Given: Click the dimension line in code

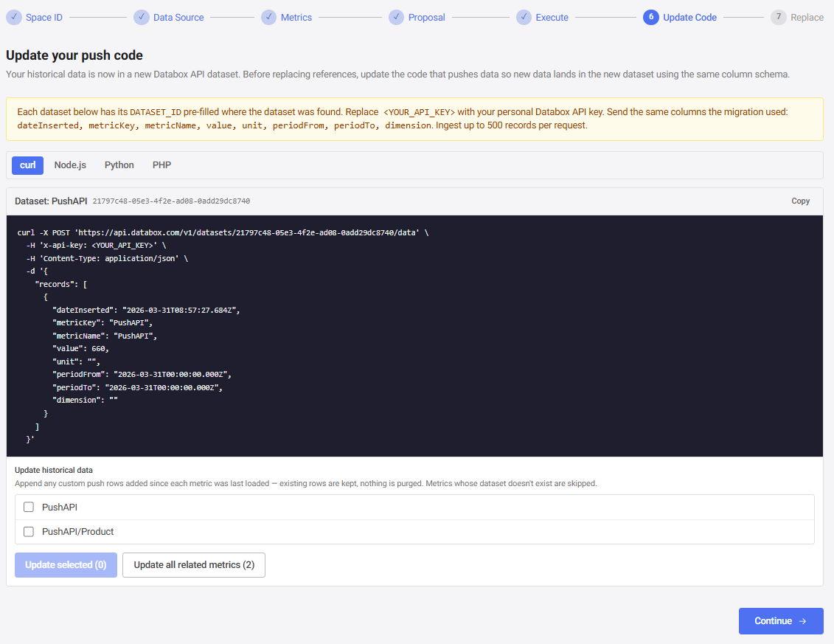Looking at the screenshot, I should tap(85, 401).
